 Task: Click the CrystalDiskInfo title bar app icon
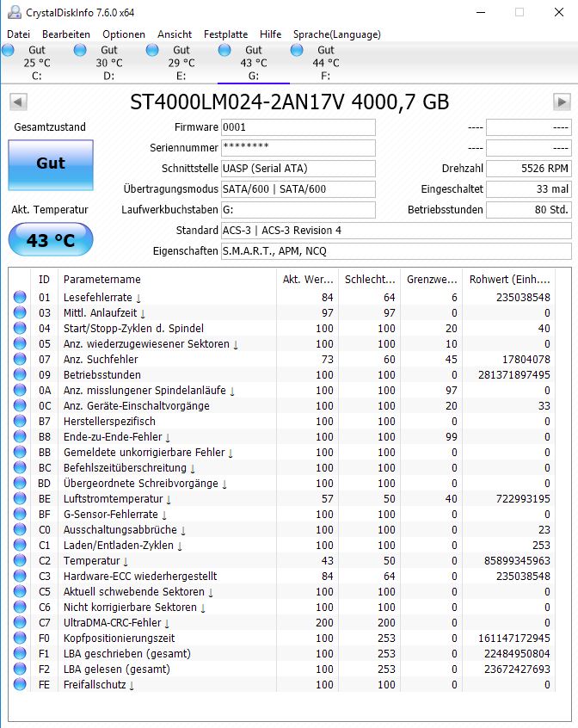tap(15, 12)
